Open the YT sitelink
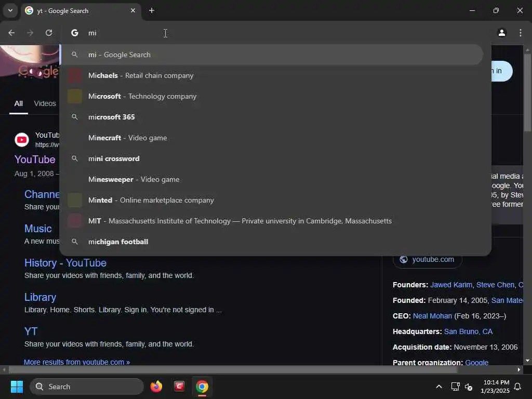532x399 pixels. 31,331
